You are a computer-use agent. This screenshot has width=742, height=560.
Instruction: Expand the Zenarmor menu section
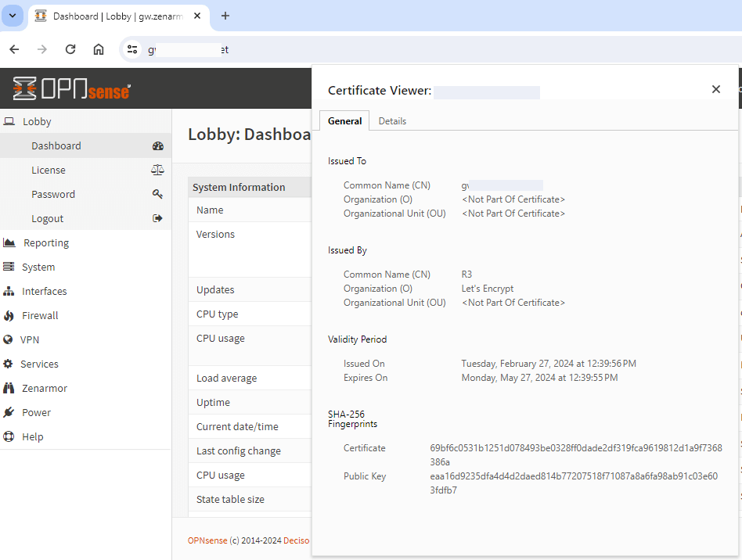(x=45, y=388)
